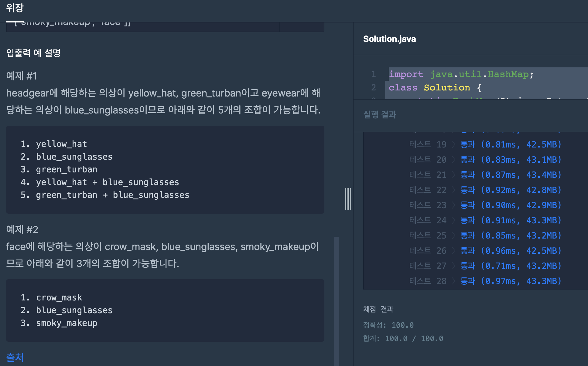Select the Solution.java file tab
Image resolution: width=588 pixels, height=366 pixels.
click(389, 39)
